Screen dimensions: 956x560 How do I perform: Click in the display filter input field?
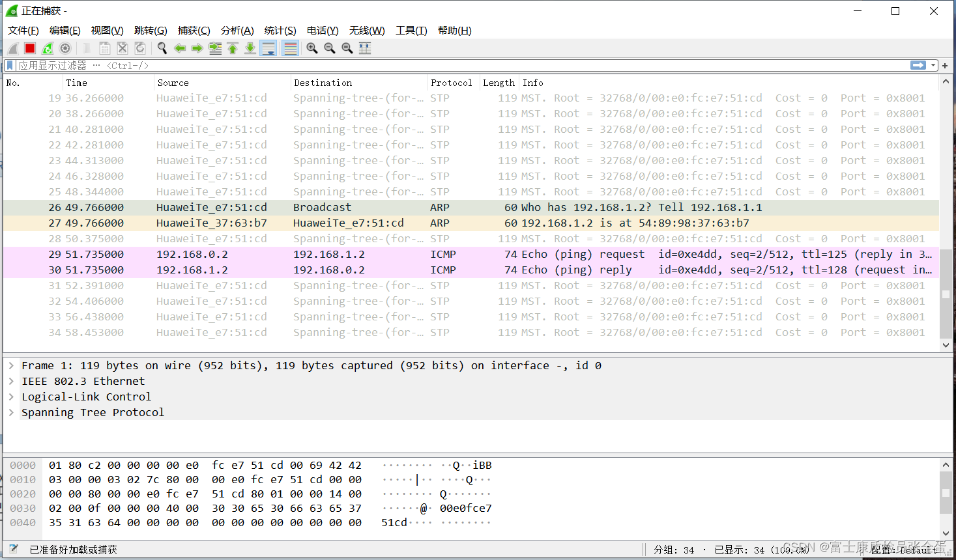tap(463, 65)
